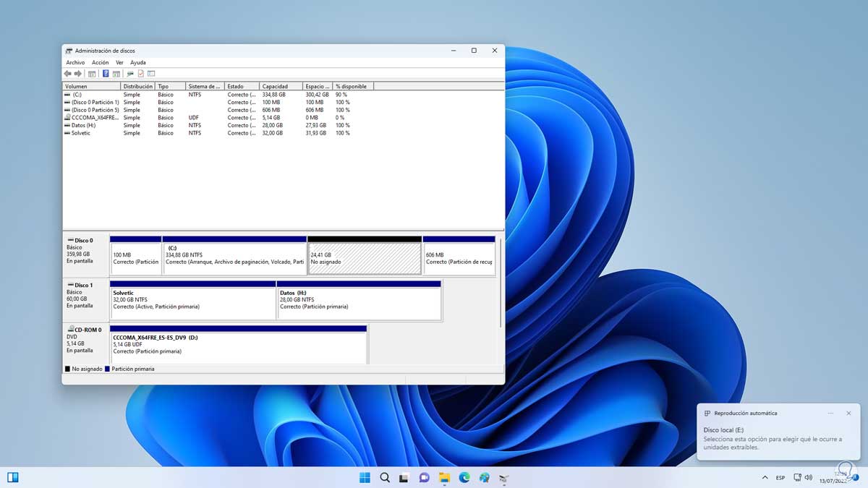This screenshot has height=488, width=868.
Task: Open notification options three-dots menu
Action: (x=829, y=413)
